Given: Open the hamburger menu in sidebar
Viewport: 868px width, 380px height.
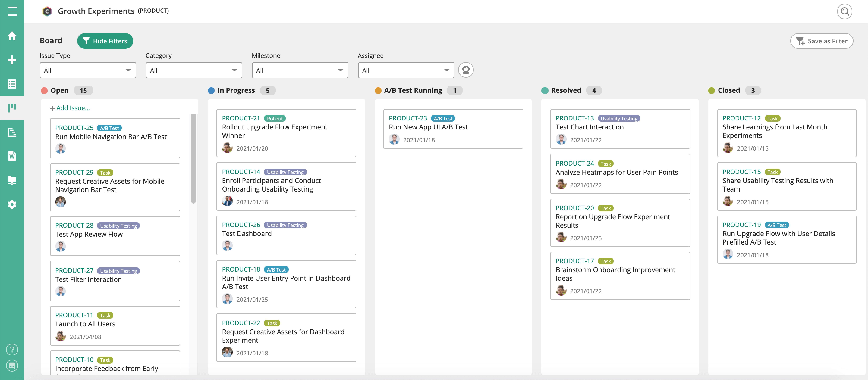Looking at the screenshot, I should (x=12, y=11).
